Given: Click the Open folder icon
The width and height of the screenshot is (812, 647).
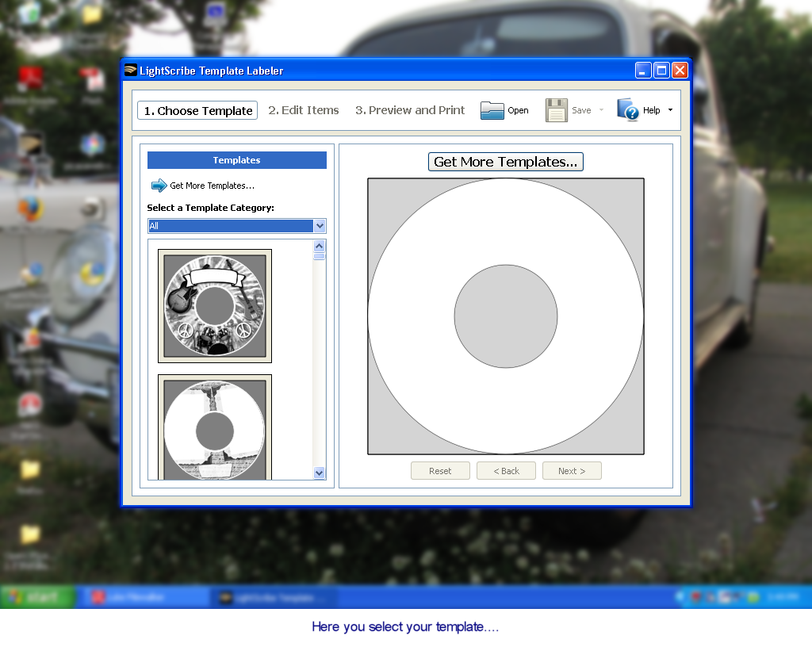Looking at the screenshot, I should pos(492,110).
